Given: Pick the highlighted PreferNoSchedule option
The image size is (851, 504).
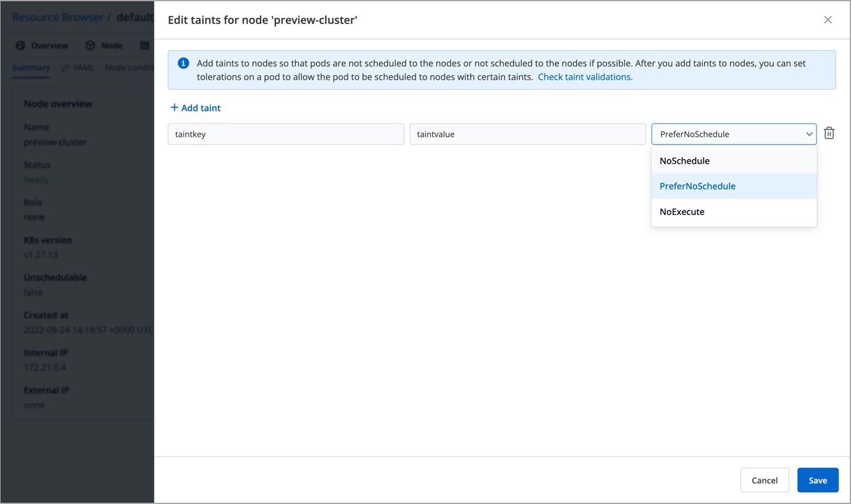Looking at the screenshot, I should pyautogui.click(x=697, y=186).
